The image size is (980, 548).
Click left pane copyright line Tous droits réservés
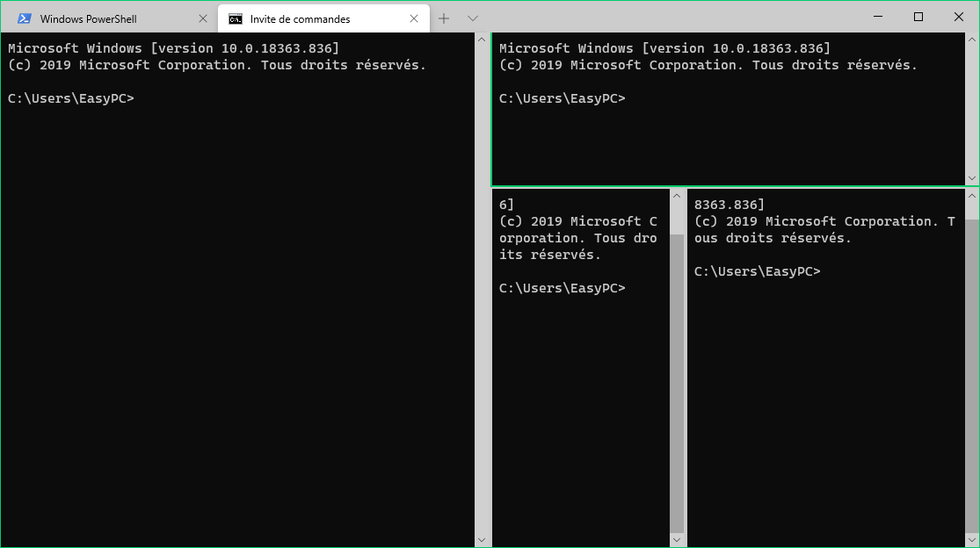tap(217, 65)
